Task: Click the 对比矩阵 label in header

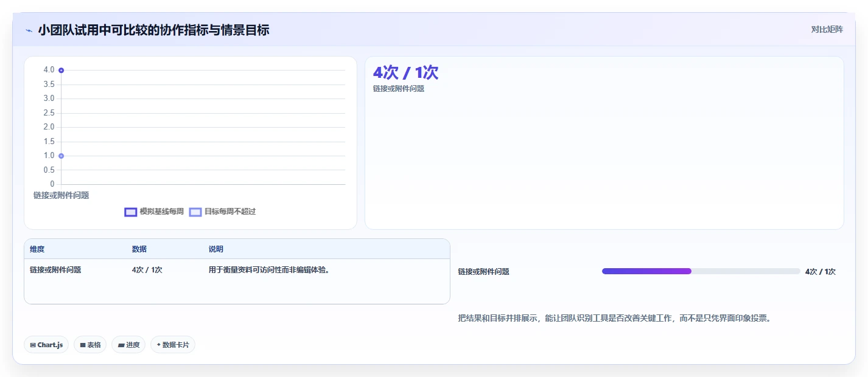Action: [827, 29]
